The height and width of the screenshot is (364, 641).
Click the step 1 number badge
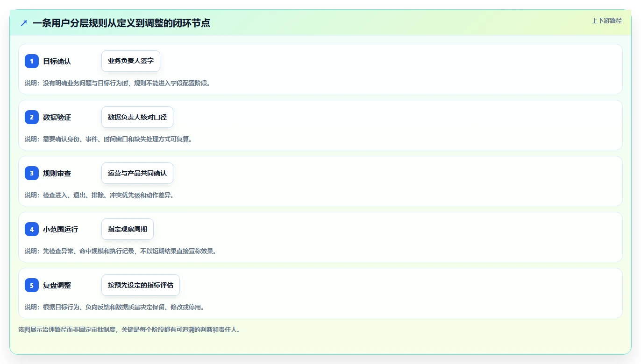coord(32,61)
